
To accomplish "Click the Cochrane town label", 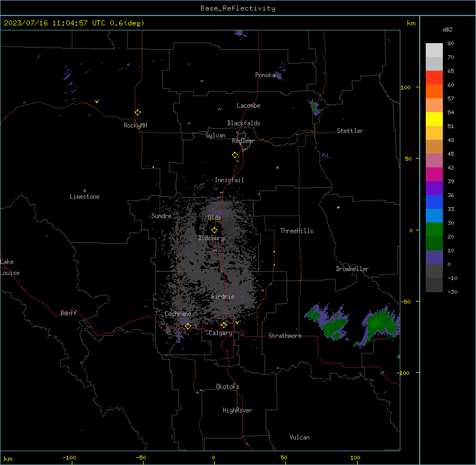I will pyautogui.click(x=178, y=314).
